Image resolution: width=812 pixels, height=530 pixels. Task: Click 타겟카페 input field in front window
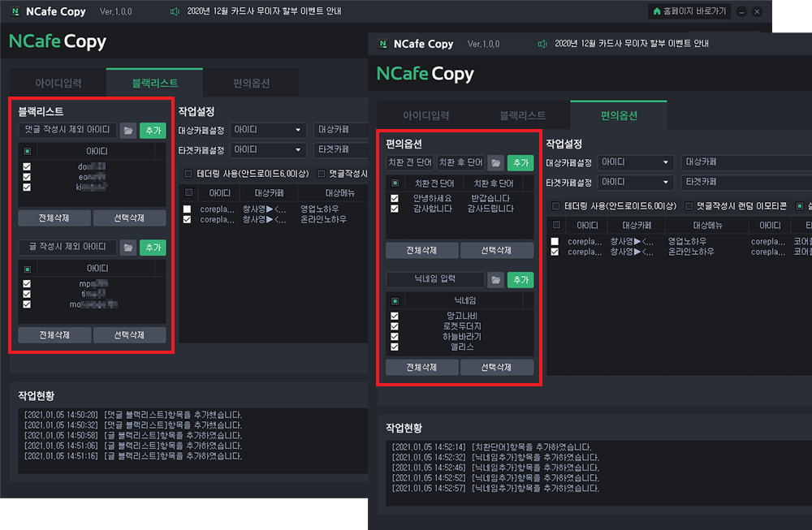(745, 182)
